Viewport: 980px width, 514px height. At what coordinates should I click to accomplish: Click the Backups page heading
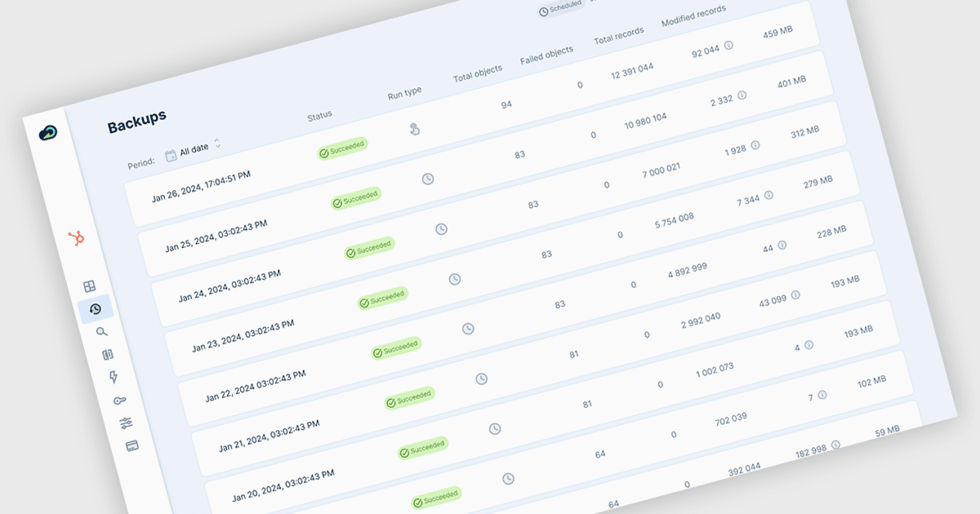137,122
